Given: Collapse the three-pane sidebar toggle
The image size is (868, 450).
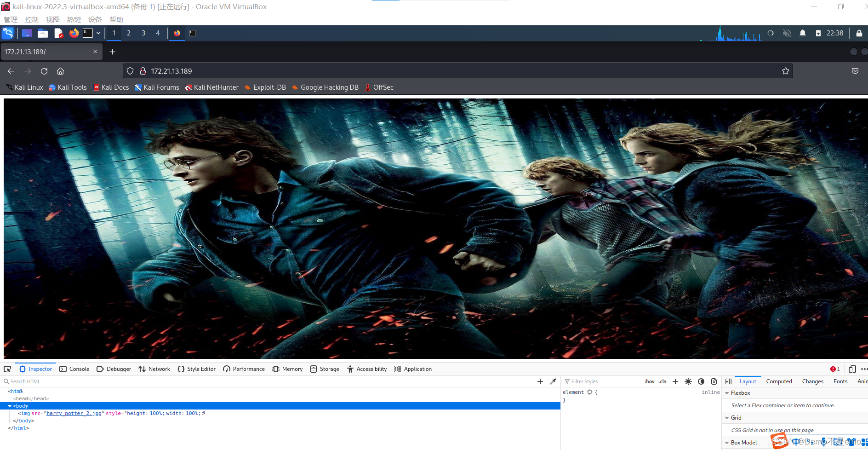Looking at the screenshot, I should 728,381.
